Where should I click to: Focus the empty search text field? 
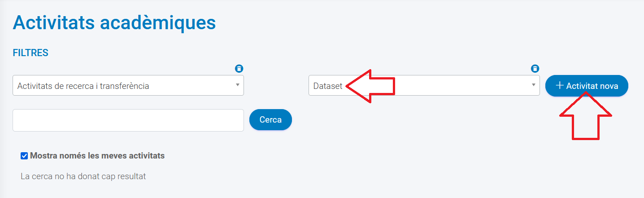point(128,120)
